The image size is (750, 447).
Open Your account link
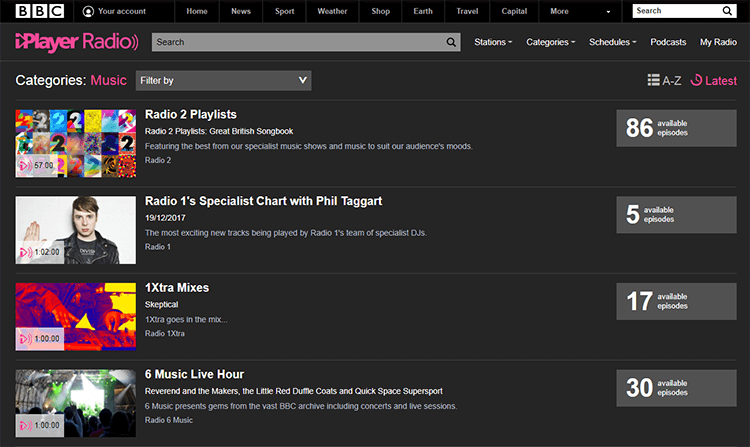pyautogui.click(x=121, y=11)
